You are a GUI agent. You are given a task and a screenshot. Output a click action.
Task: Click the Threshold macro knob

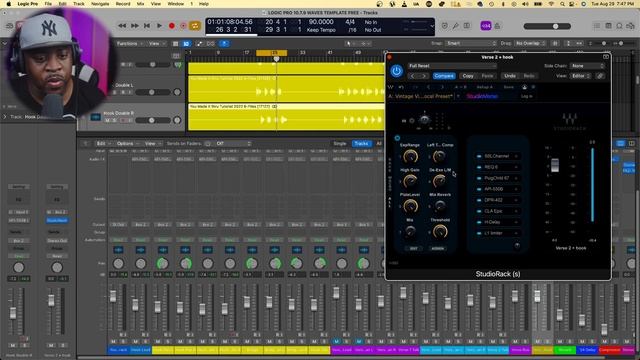click(440, 231)
